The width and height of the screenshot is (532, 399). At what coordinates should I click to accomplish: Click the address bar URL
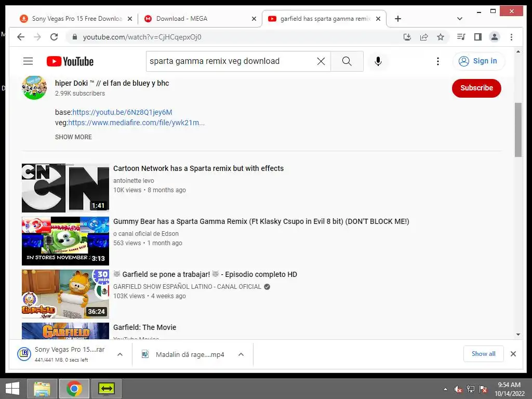[x=142, y=37]
